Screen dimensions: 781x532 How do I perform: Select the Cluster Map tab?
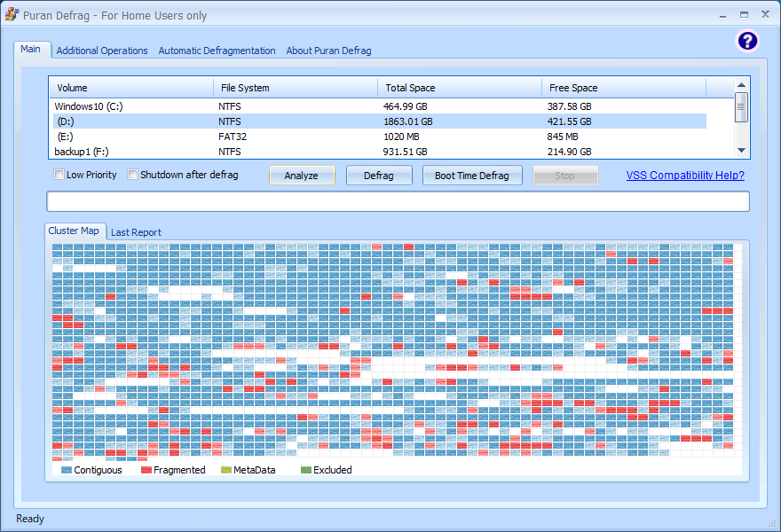[x=74, y=231]
